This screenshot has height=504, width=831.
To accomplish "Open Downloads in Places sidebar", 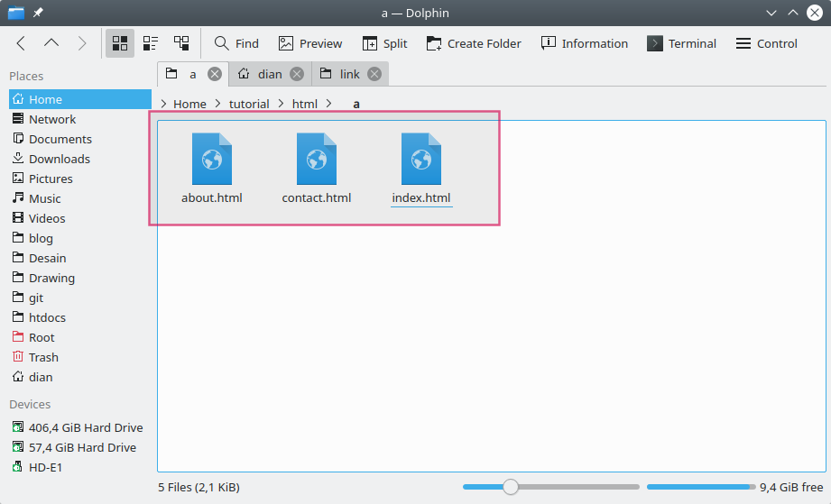I will [x=80, y=159].
